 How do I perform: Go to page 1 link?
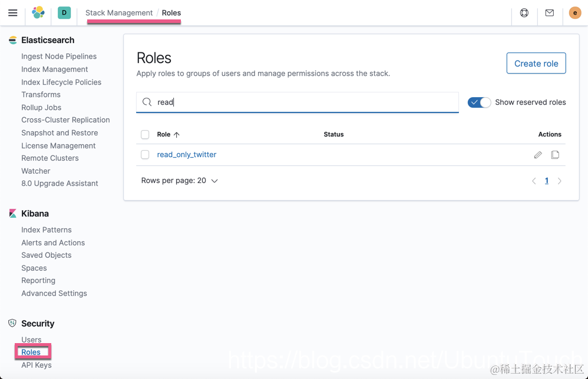coord(546,181)
